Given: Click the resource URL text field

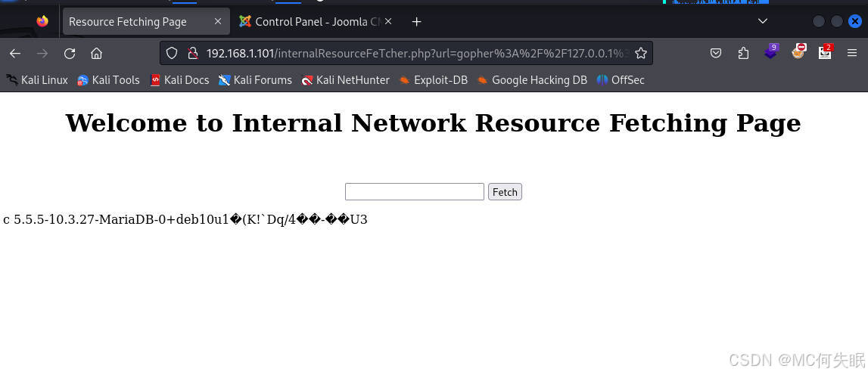Looking at the screenshot, I should point(414,192).
